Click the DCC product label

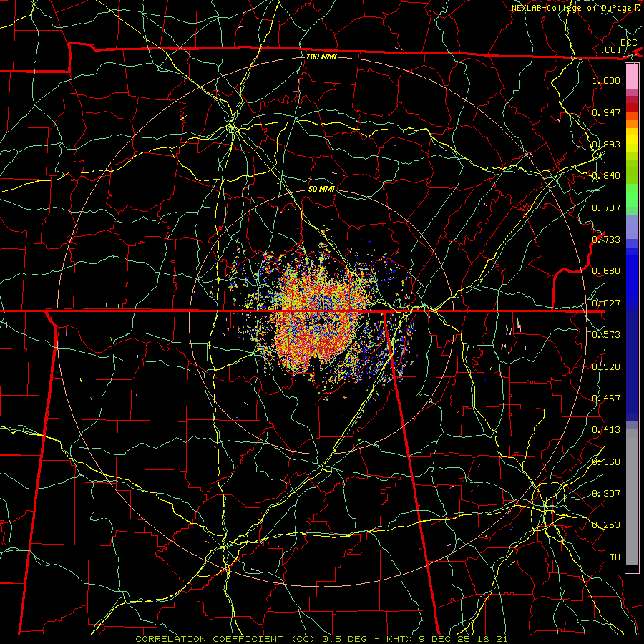(x=628, y=43)
